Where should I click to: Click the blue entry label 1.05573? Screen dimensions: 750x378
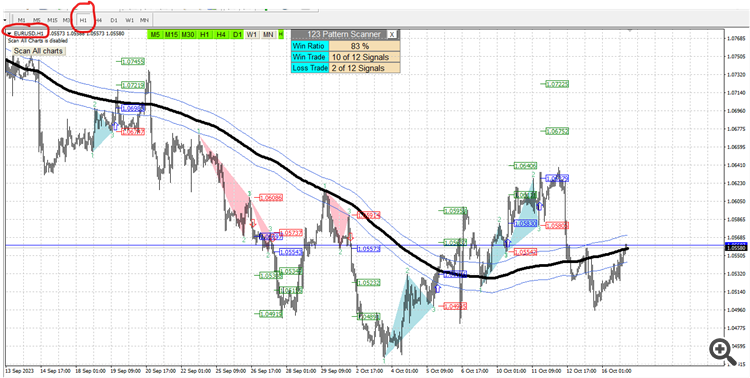(369, 249)
